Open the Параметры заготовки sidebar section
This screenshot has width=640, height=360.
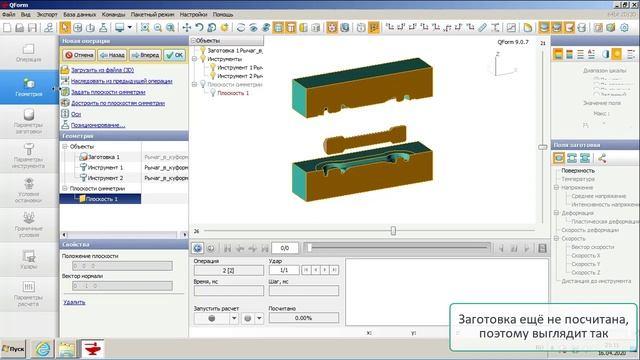tap(29, 121)
